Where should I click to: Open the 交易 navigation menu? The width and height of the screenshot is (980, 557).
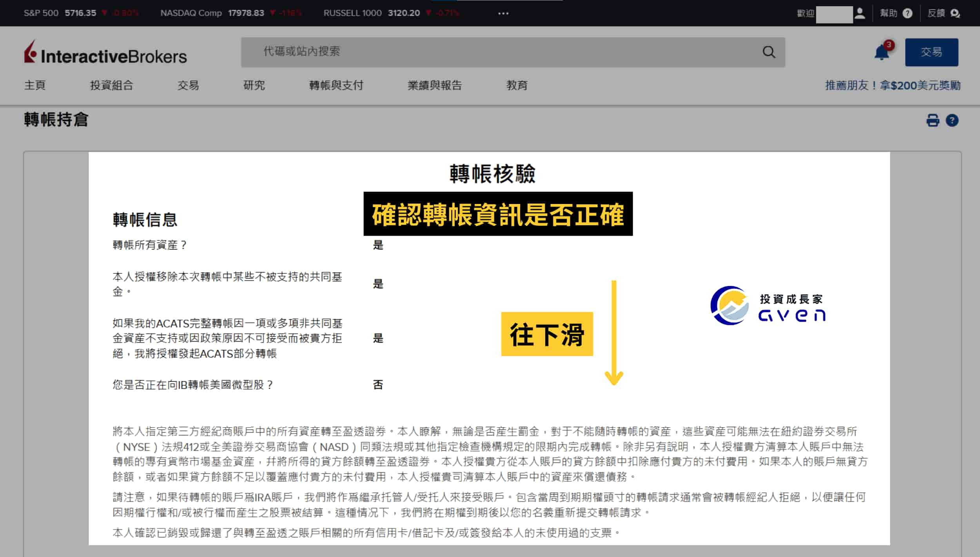[188, 85]
